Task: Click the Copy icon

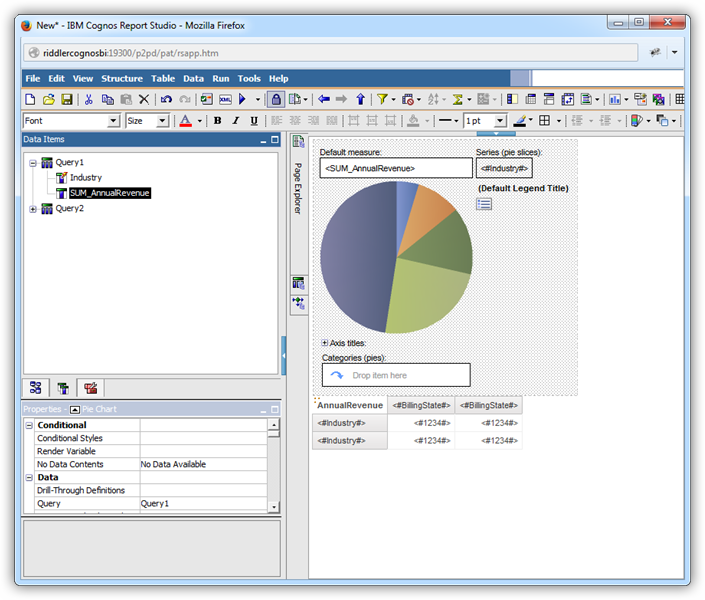Action: click(x=107, y=99)
